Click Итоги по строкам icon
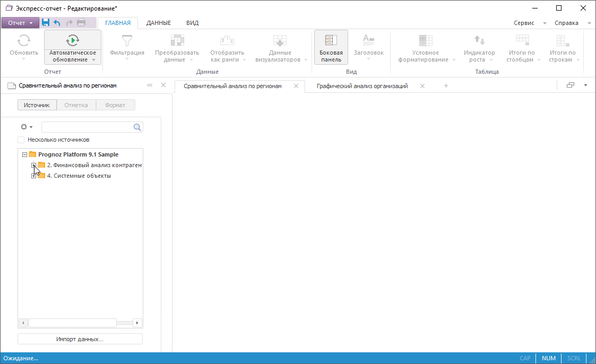 click(x=563, y=40)
